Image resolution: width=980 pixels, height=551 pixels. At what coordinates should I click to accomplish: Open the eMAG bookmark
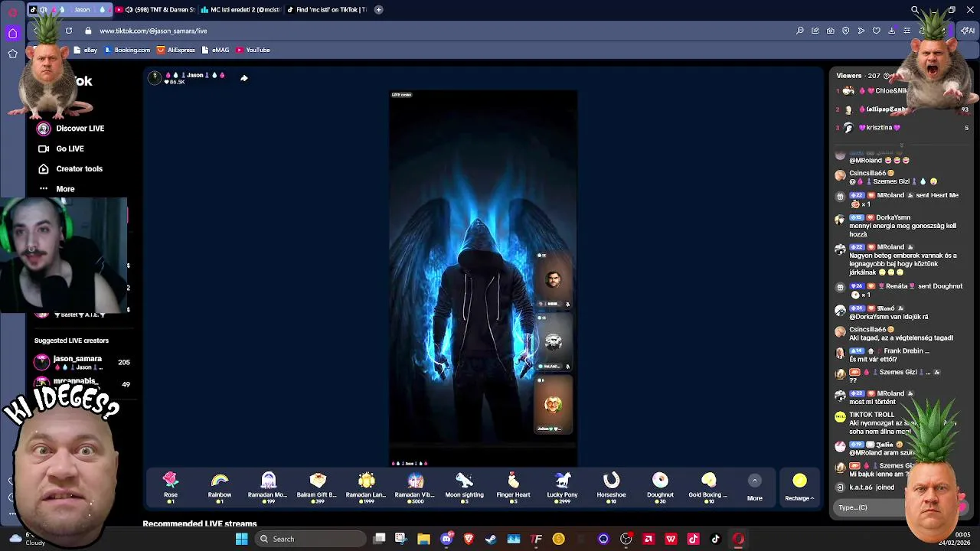pos(215,50)
